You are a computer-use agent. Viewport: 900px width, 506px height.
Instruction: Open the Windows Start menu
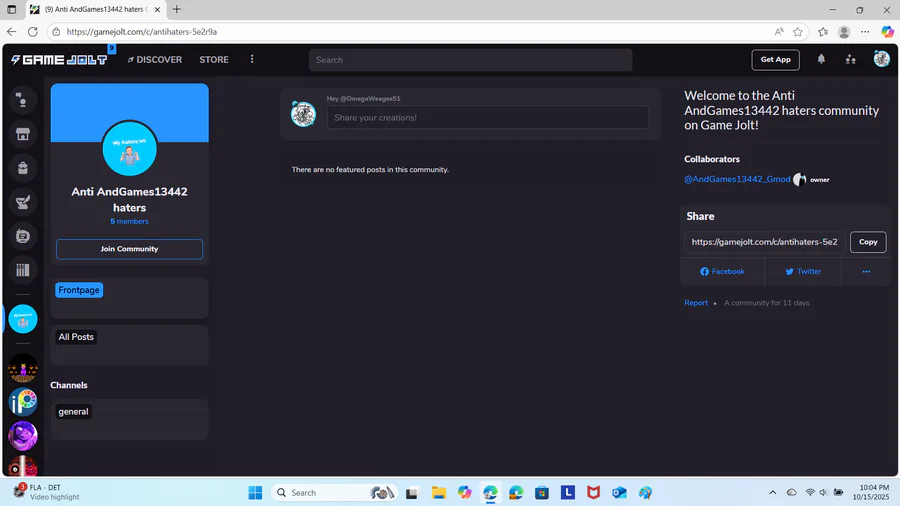(255, 492)
